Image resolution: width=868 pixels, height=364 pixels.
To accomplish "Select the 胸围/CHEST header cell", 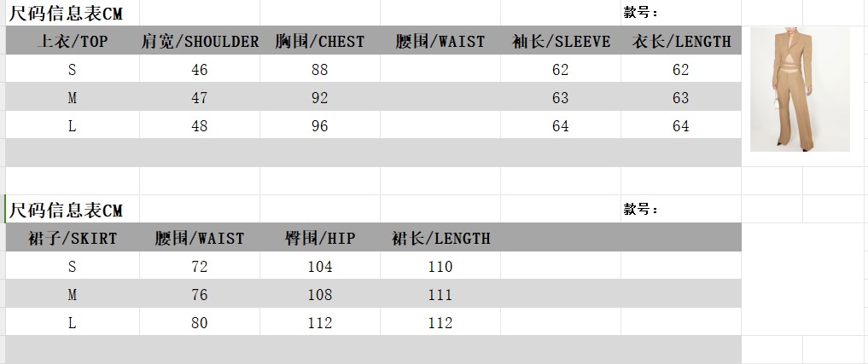I will [x=320, y=42].
